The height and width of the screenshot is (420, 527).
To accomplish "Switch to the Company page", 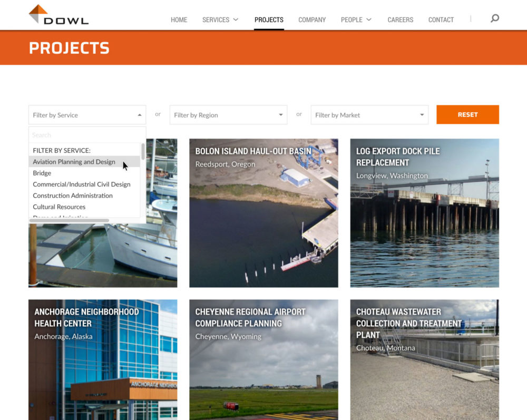I will (x=311, y=19).
